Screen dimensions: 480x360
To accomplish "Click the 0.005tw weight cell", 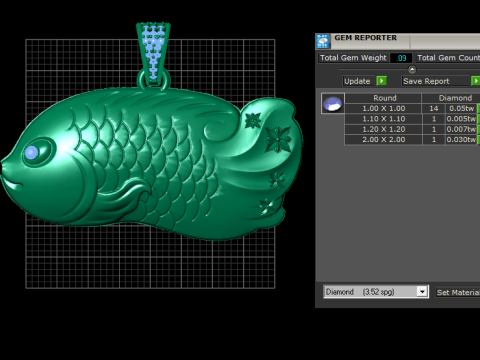I will click(461, 119).
